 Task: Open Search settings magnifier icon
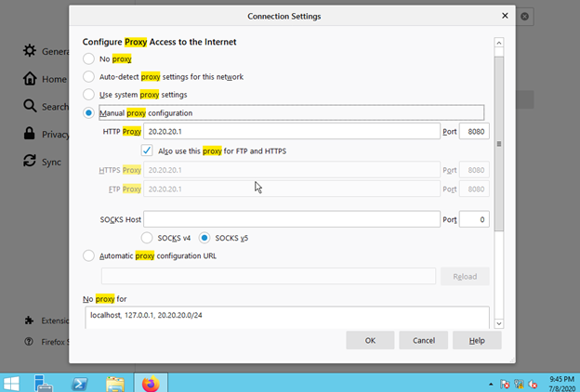[x=30, y=106]
